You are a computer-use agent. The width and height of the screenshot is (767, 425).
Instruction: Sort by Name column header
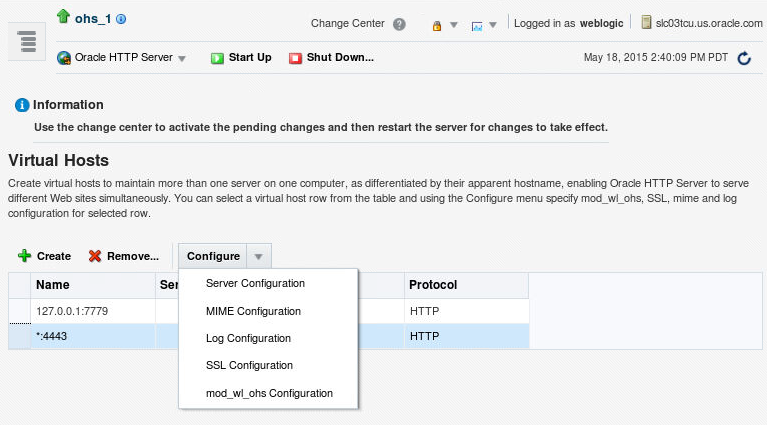(93, 285)
